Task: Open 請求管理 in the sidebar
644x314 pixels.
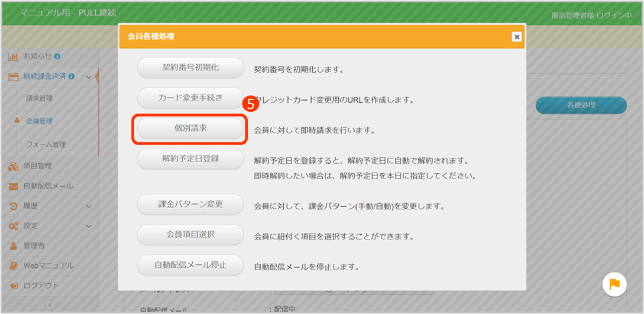Action: point(39,98)
